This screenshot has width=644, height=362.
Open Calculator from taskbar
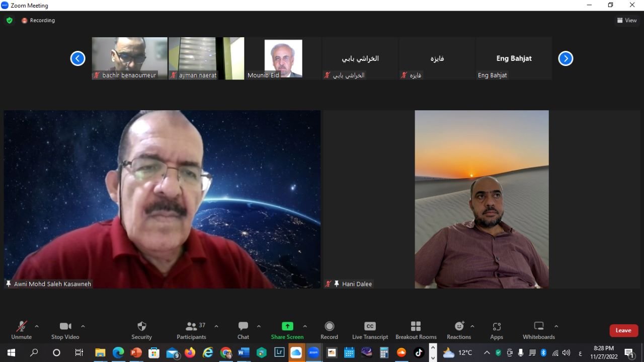pyautogui.click(x=384, y=353)
